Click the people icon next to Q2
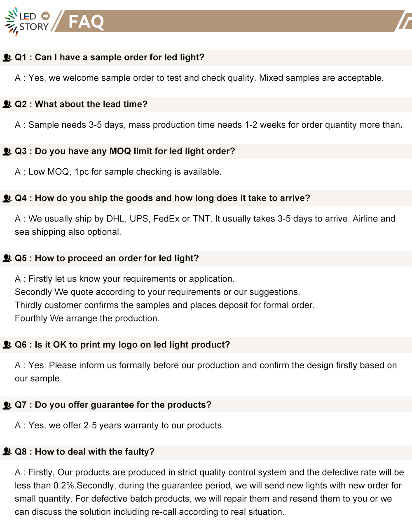 (7, 105)
